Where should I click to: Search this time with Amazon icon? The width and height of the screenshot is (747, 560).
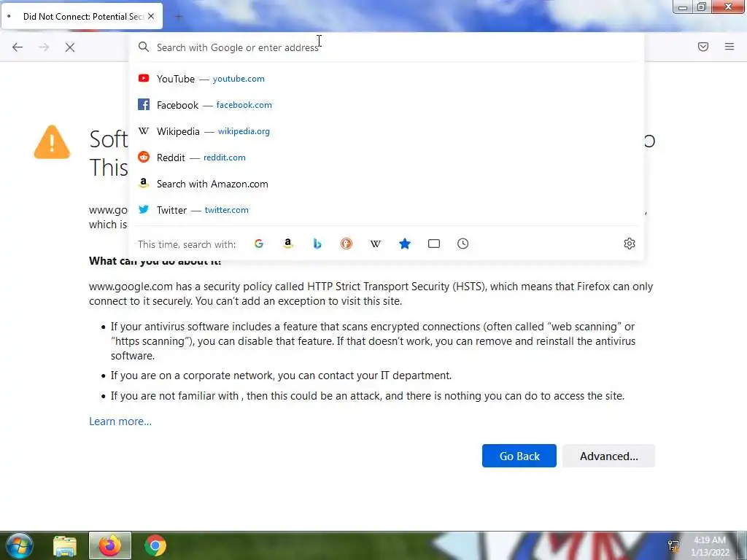(x=287, y=244)
